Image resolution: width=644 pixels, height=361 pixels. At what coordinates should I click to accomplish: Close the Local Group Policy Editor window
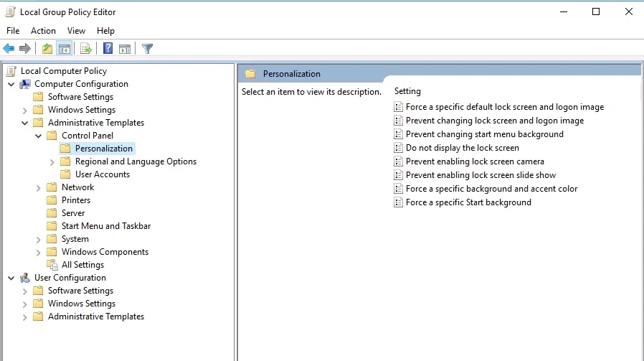click(x=629, y=11)
